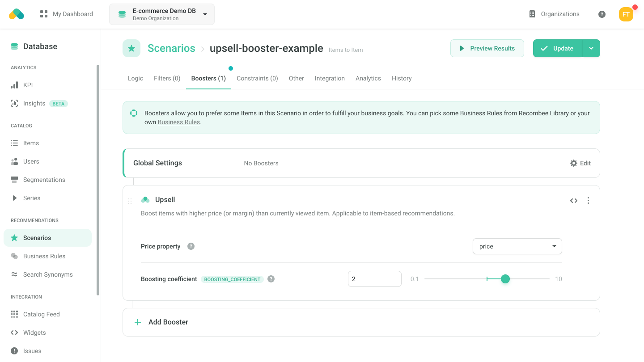Expand the E-commerce Demo DB selector
The image size is (644, 362).
(161, 14)
